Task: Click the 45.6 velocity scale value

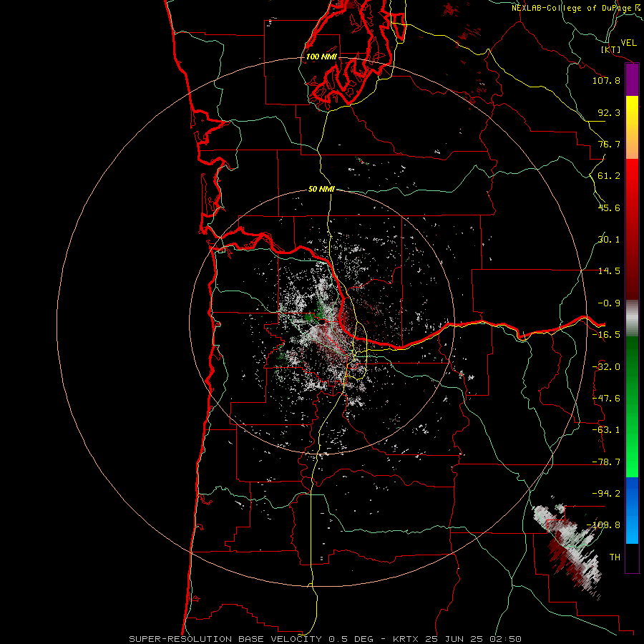Action: [609, 208]
